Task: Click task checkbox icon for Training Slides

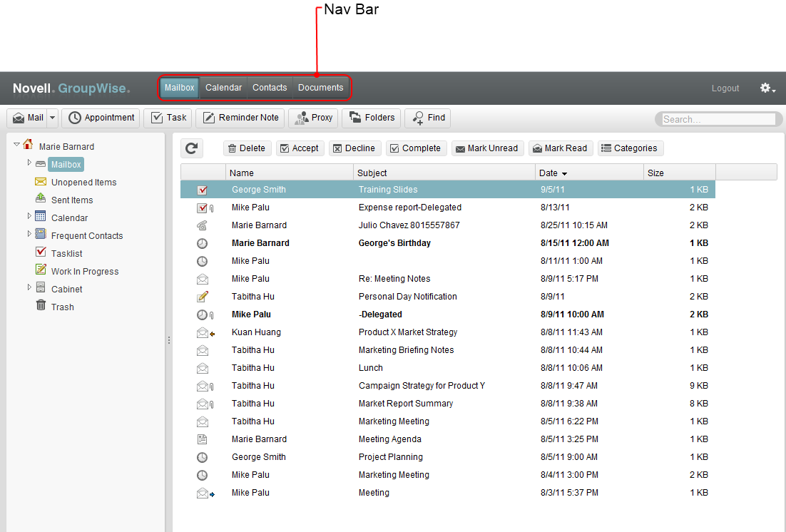Action: click(202, 190)
